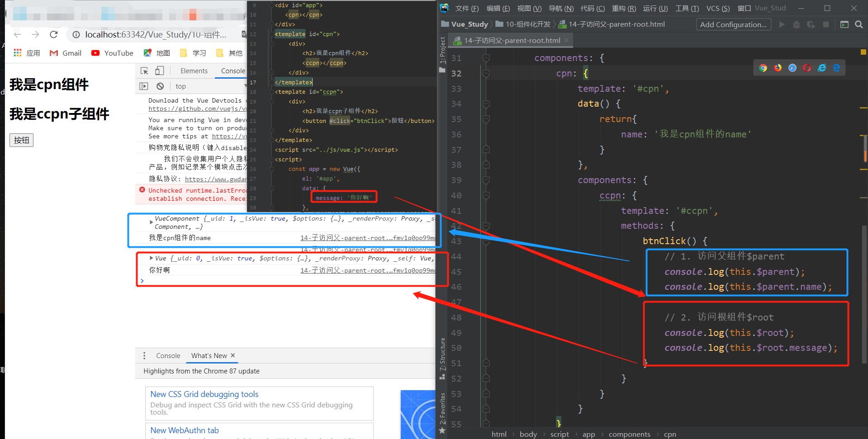The height and width of the screenshot is (439, 868).
Task: Open the DevTools drawer three-dot menu
Action: pos(144,356)
